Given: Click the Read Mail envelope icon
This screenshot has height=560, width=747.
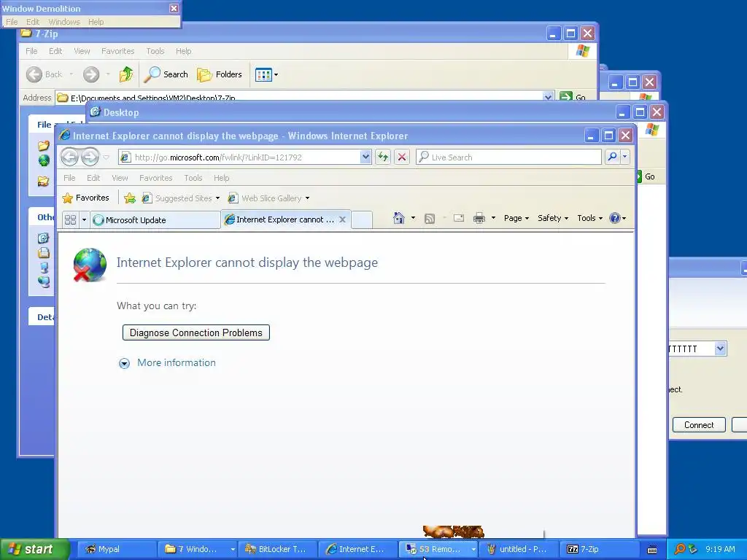Looking at the screenshot, I should (459, 218).
